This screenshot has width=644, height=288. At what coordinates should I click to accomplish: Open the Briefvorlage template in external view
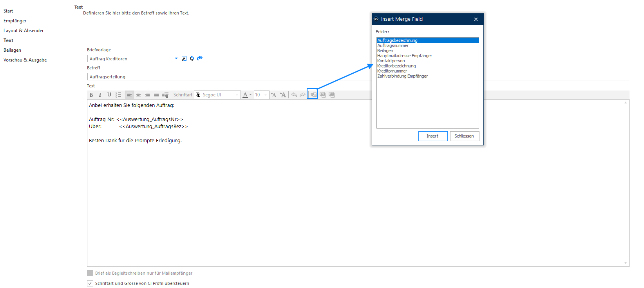pyautogui.click(x=184, y=59)
